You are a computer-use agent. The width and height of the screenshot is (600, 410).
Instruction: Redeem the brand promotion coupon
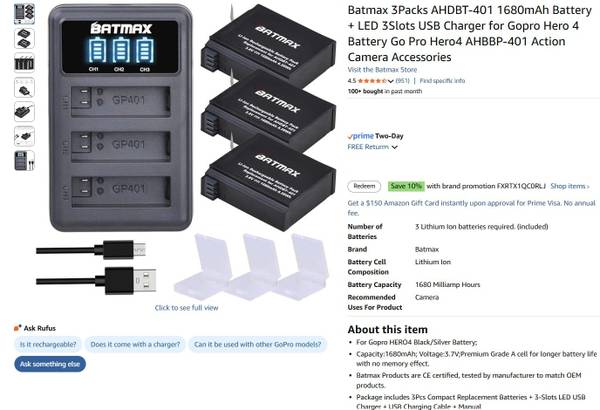[364, 186]
